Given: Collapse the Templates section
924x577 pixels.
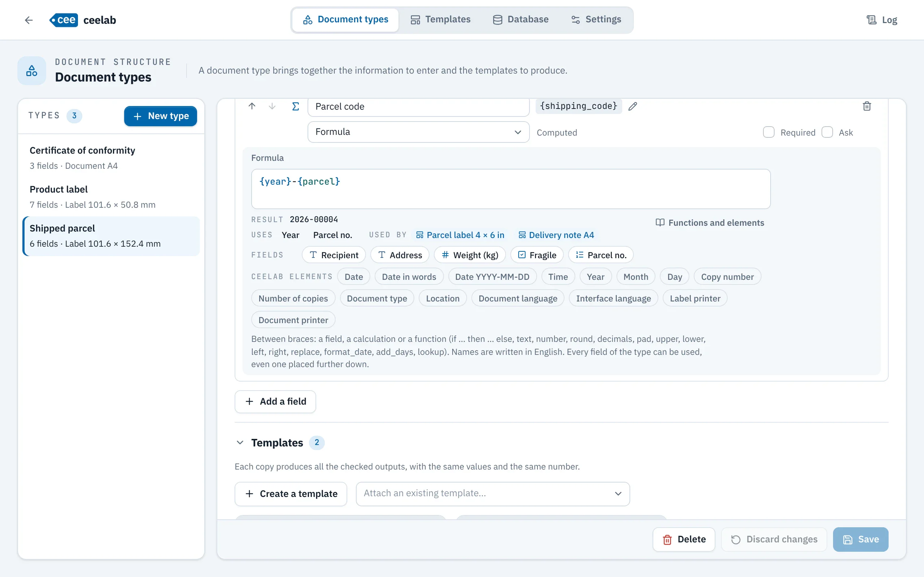Looking at the screenshot, I should pyautogui.click(x=240, y=443).
